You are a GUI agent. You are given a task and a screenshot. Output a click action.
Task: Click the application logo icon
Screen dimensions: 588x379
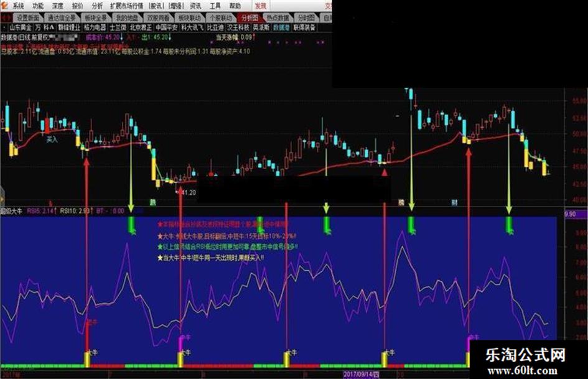[4, 5]
